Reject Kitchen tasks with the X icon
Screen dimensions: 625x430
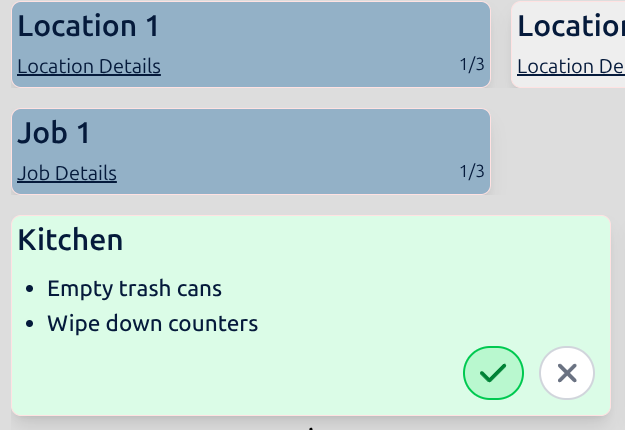tap(567, 373)
